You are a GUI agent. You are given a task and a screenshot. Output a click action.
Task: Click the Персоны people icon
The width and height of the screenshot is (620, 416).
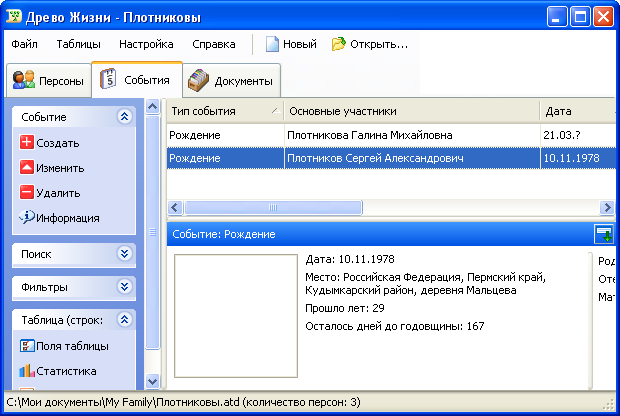[24, 79]
